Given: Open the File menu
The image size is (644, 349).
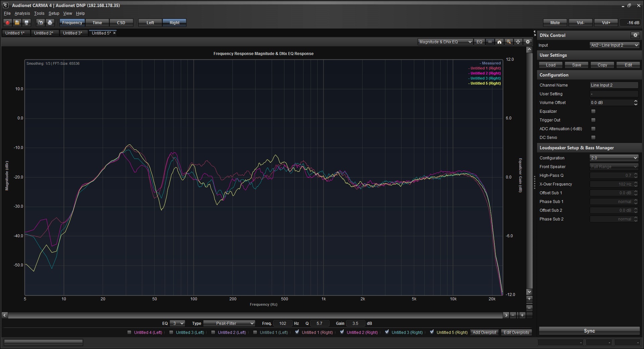Looking at the screenshot, I should coord(7,13).
